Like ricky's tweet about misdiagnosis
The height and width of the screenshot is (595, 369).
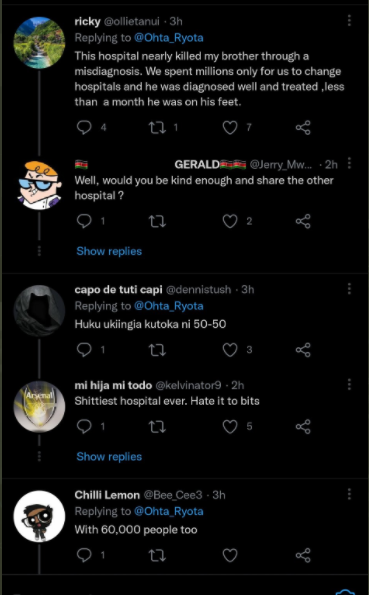230,128
